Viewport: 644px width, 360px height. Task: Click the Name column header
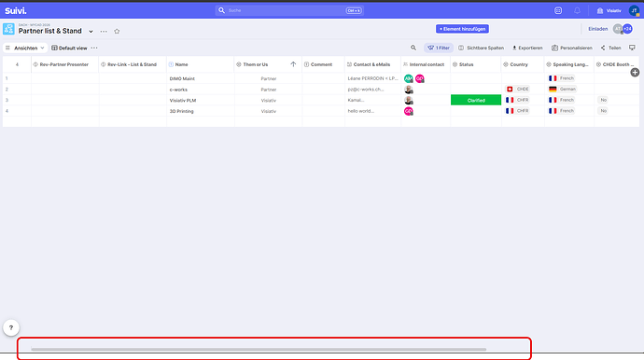click(201, 64)
